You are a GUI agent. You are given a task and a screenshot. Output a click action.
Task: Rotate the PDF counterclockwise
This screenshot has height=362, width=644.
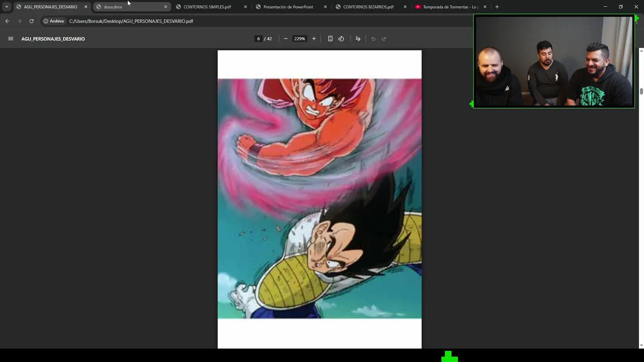[x=341, y=39]
